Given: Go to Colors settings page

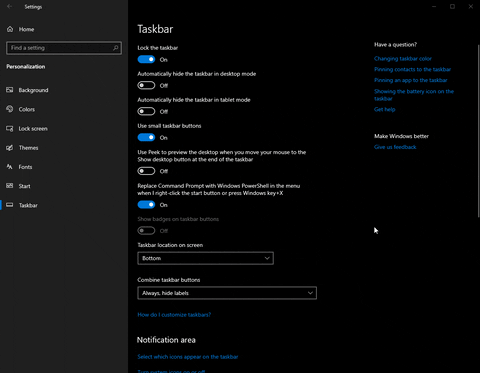Looking at the screenshot, I should pyautogui.click(x=27, y=109).
